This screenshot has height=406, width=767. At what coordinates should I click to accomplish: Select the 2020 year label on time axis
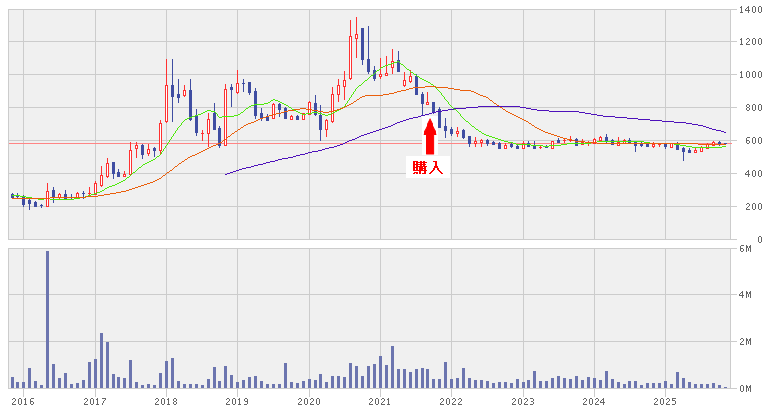[x=309, y=400]
